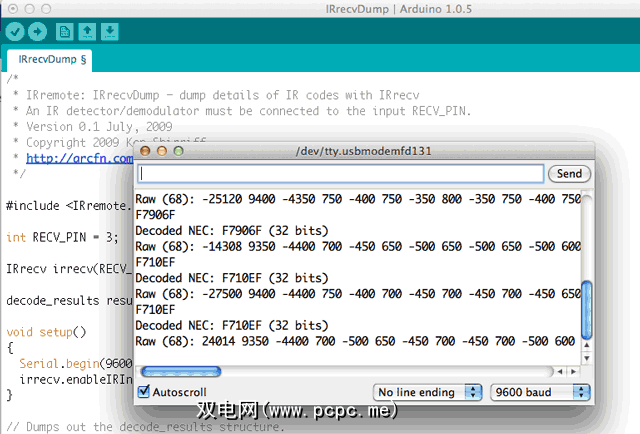This screenshot has height=434, width=640.
Task: Save the sketch with Save icon
Action: click(109, 31)
